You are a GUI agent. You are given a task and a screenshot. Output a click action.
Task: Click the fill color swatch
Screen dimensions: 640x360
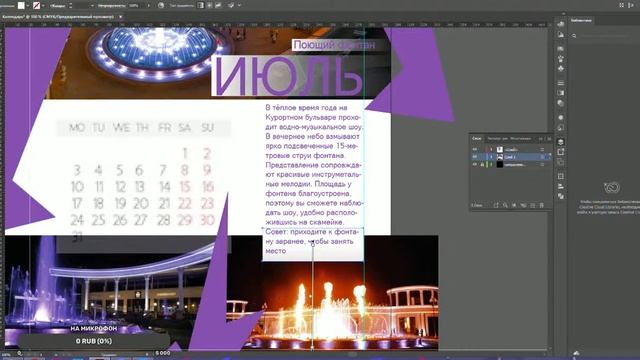pos(21,6)
